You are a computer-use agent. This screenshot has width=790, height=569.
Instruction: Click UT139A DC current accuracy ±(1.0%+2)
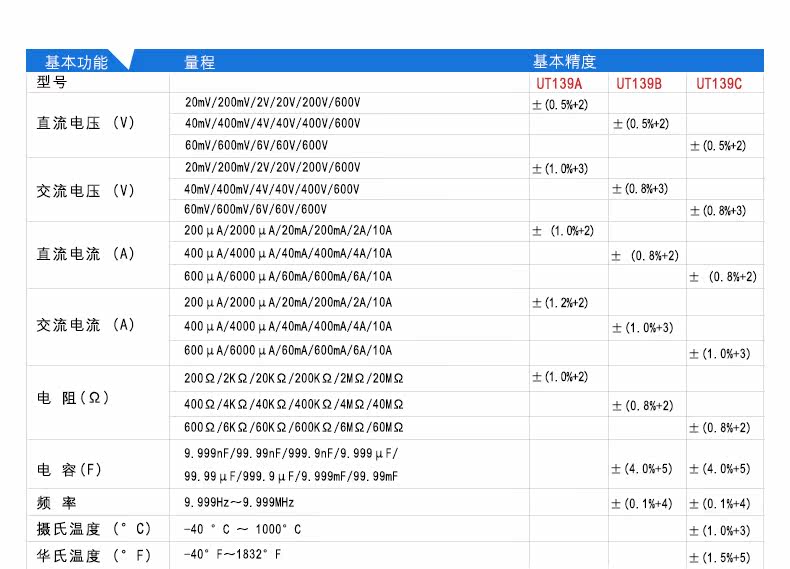(x=563, y=231)
